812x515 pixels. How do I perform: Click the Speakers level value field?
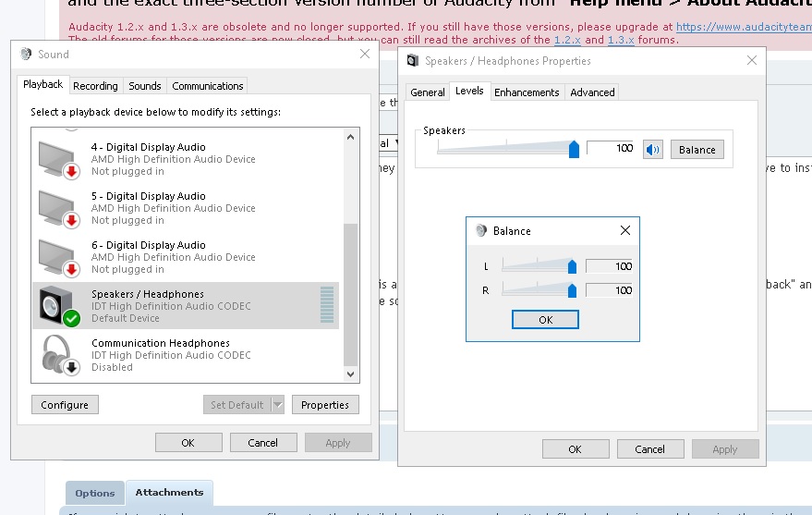point(611,148)
